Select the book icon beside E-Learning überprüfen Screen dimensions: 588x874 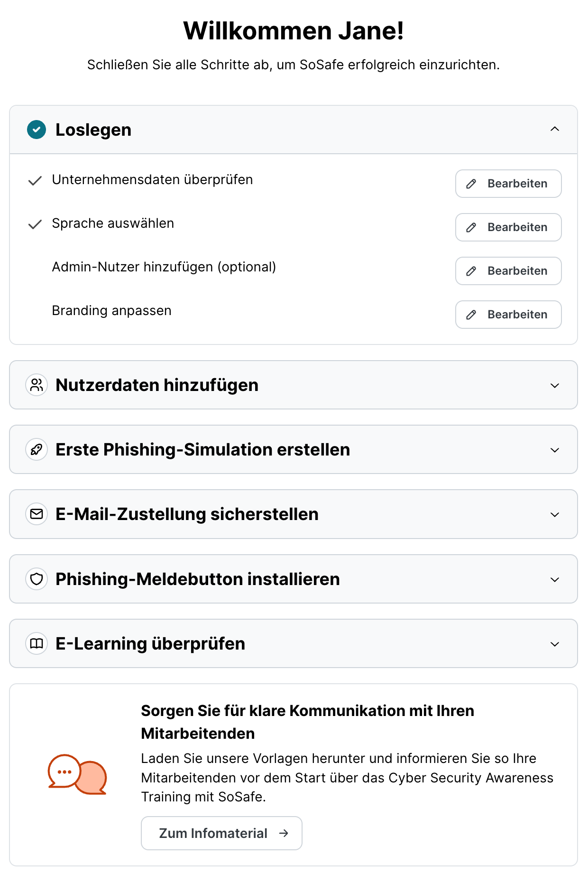pyautogui.click(x=37, y=643)
